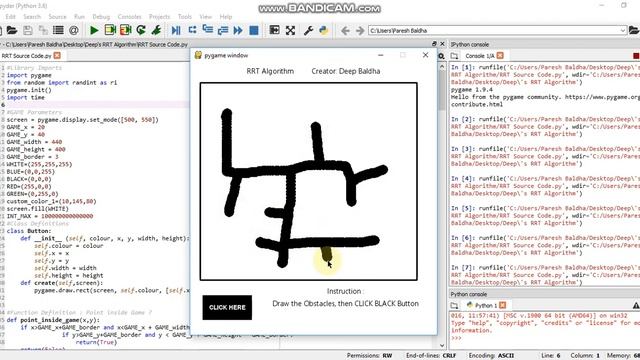The width and height of the screenshot is (640, 360).
Task: Click debug step return icon
Action: click(x=223, y=30)
